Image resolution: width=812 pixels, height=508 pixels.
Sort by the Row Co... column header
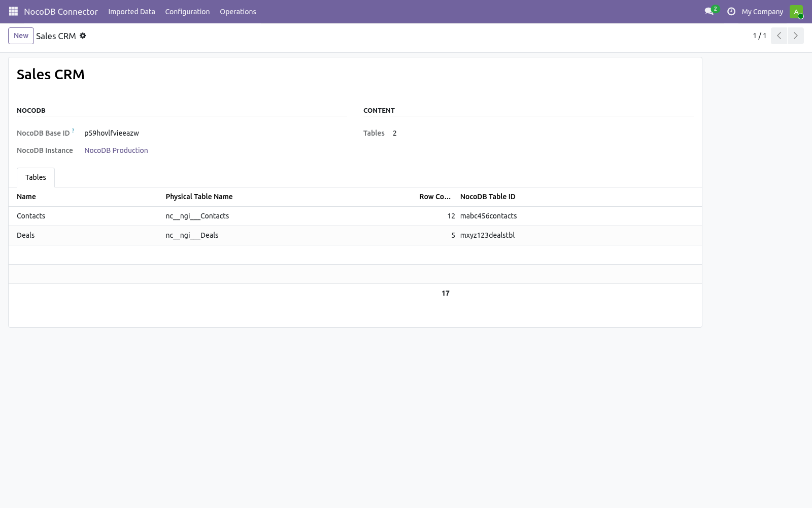point(435,197)
